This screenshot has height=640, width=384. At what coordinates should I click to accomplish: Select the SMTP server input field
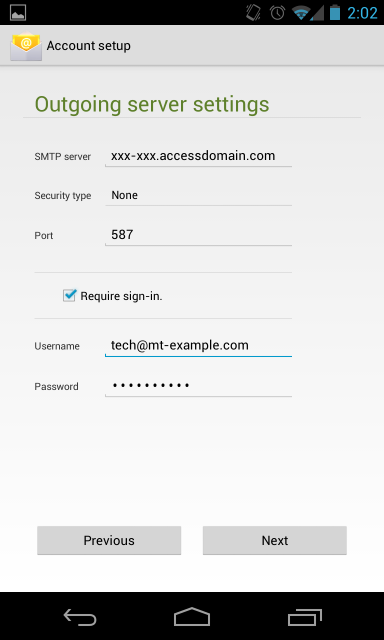198,156
